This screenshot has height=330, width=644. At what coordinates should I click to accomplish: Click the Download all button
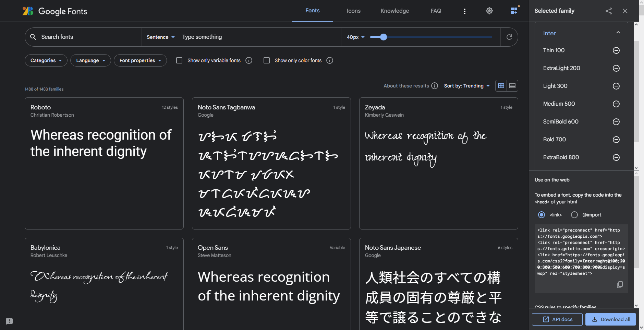[x=610, y=319]
